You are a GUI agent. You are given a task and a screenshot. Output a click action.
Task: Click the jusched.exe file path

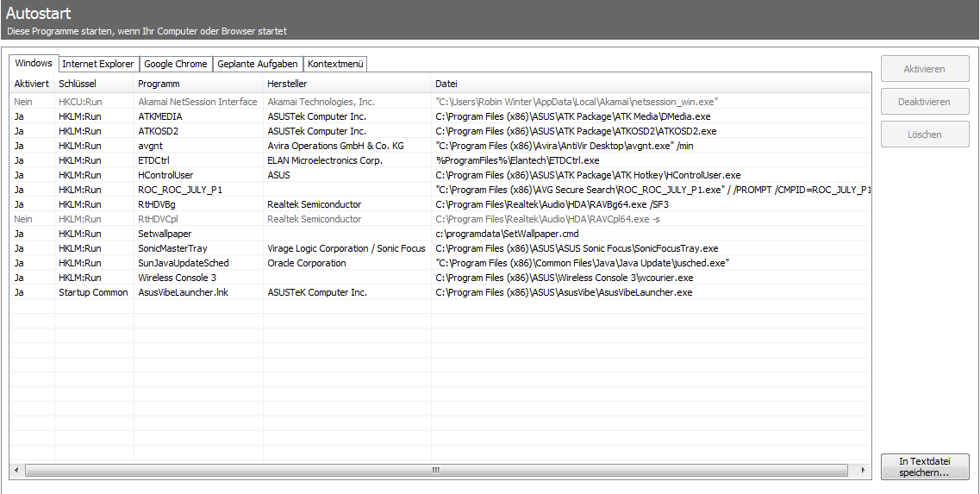(583, 263)
